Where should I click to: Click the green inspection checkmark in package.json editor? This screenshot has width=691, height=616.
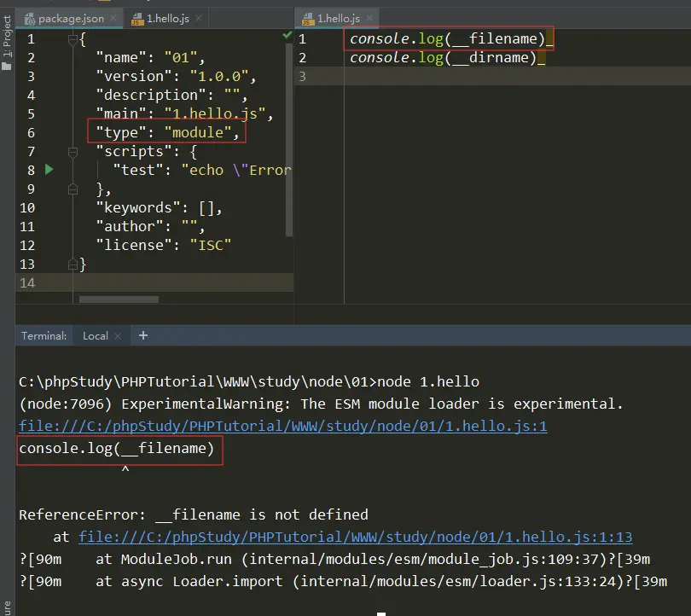pyautogui.click(x=287, y=37)
